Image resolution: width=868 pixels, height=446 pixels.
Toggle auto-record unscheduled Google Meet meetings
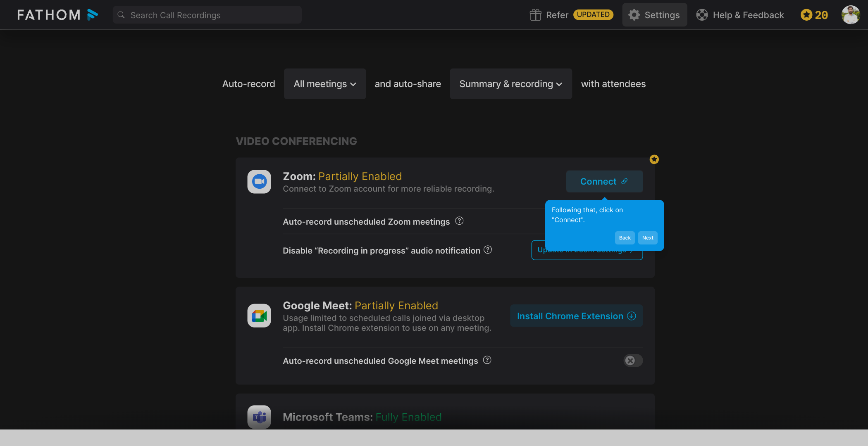coord(633,361)
